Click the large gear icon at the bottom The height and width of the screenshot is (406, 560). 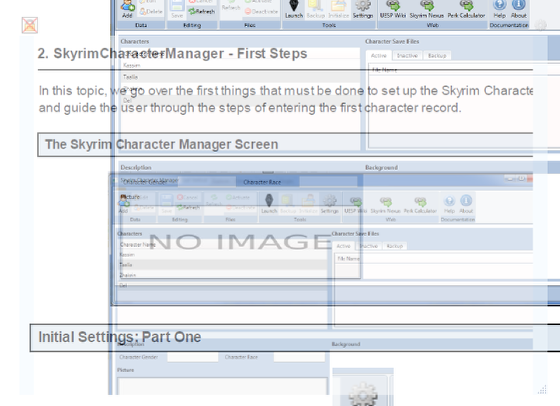362,394
